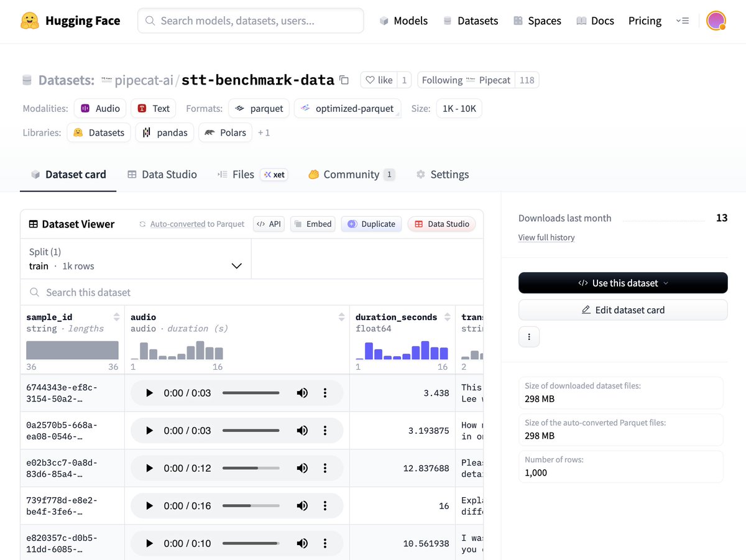Focus the main search box
Screen dimensions: 746x560
(251, 21)
